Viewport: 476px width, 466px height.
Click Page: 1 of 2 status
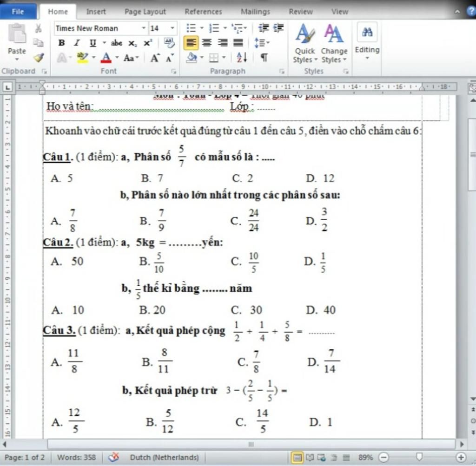24,457
